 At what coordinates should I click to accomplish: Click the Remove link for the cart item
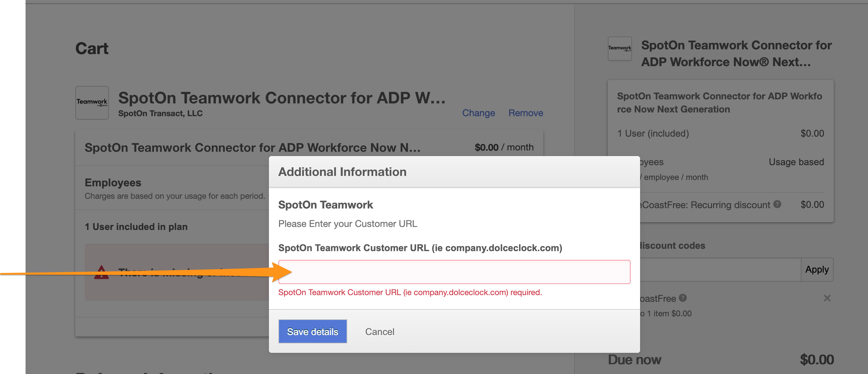pos(525,113)
